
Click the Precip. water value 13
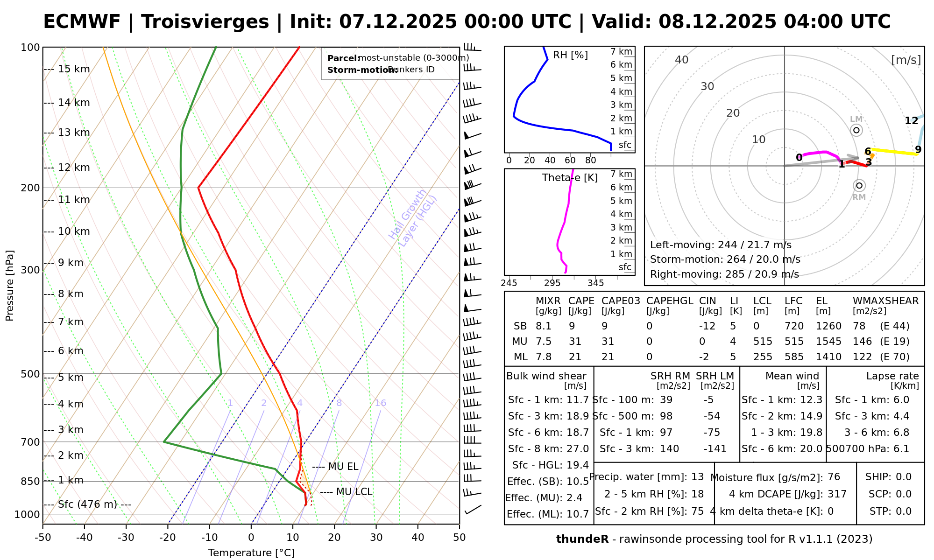[x=697, y=477]
